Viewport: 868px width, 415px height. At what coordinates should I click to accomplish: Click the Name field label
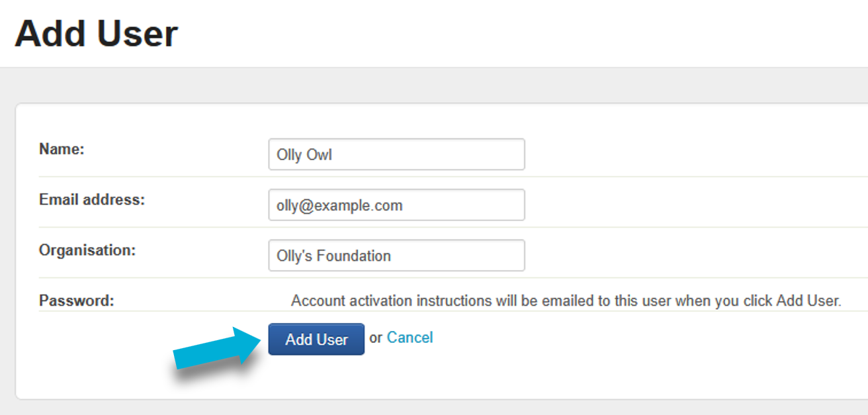pos(62,149)
